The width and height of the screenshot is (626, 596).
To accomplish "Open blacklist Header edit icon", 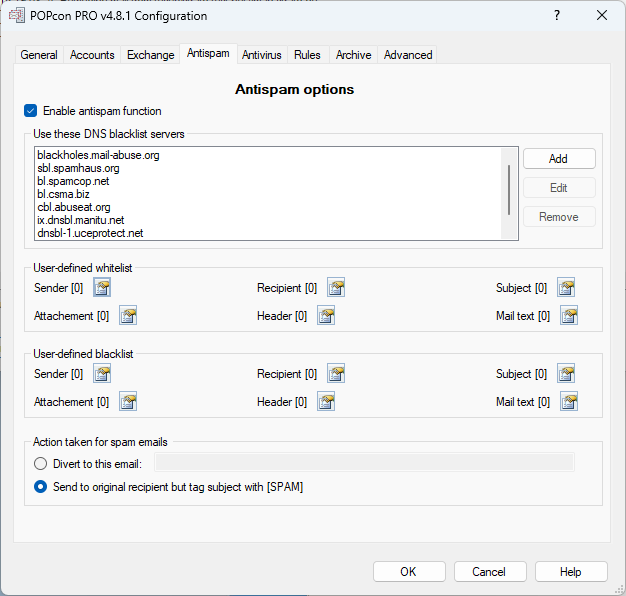I will tap(326, 402).
